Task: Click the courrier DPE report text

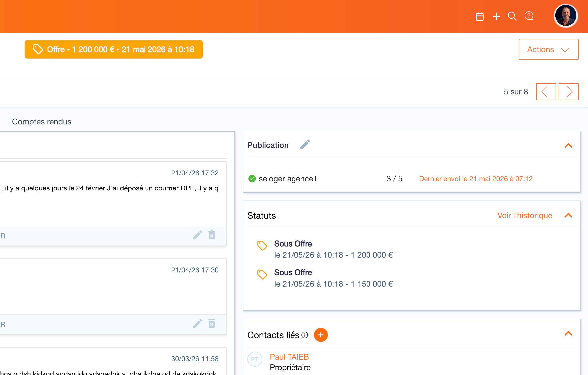Action: [x=109, y=188]
